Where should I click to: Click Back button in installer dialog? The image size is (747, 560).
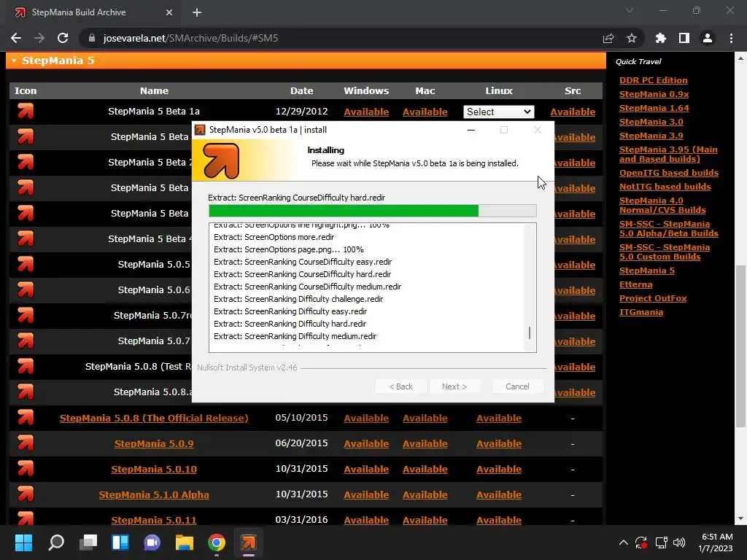click(x=400, y=386)
